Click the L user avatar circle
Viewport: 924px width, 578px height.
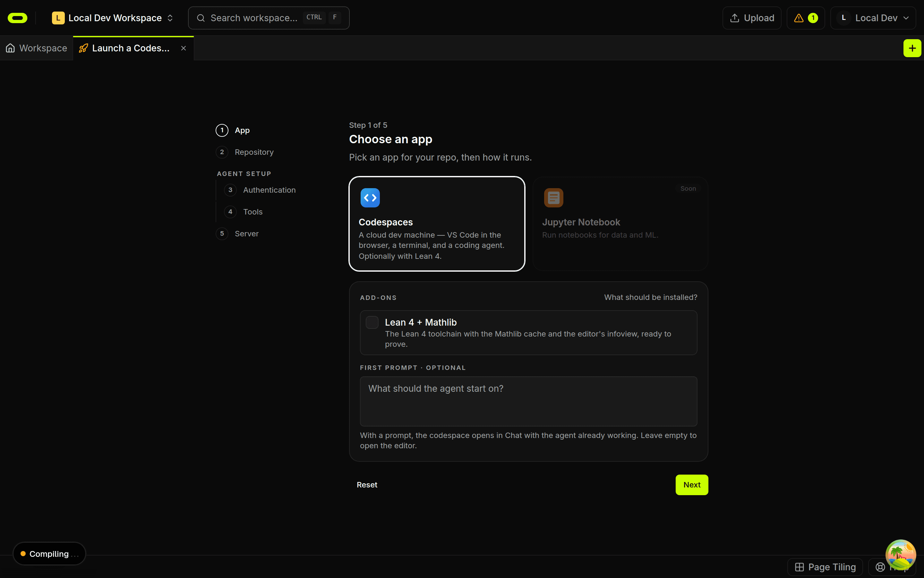[x=843, y=18]
